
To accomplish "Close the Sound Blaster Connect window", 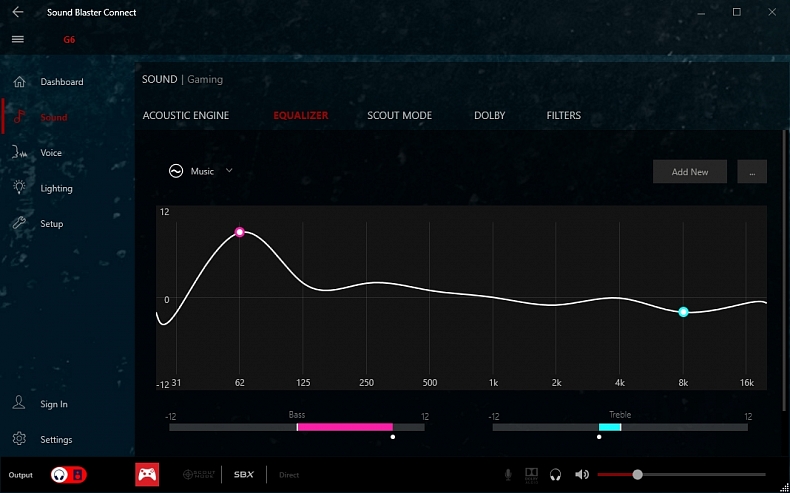I will pos(772,12).
